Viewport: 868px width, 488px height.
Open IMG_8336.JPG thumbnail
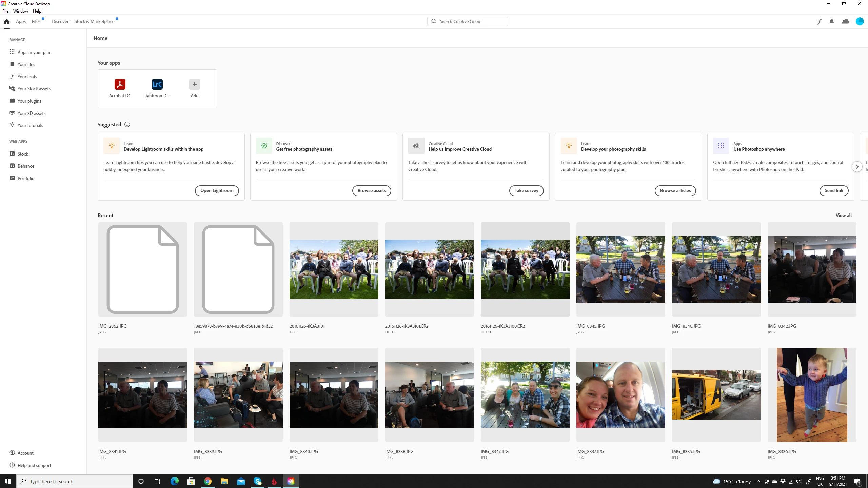[812, 394]
